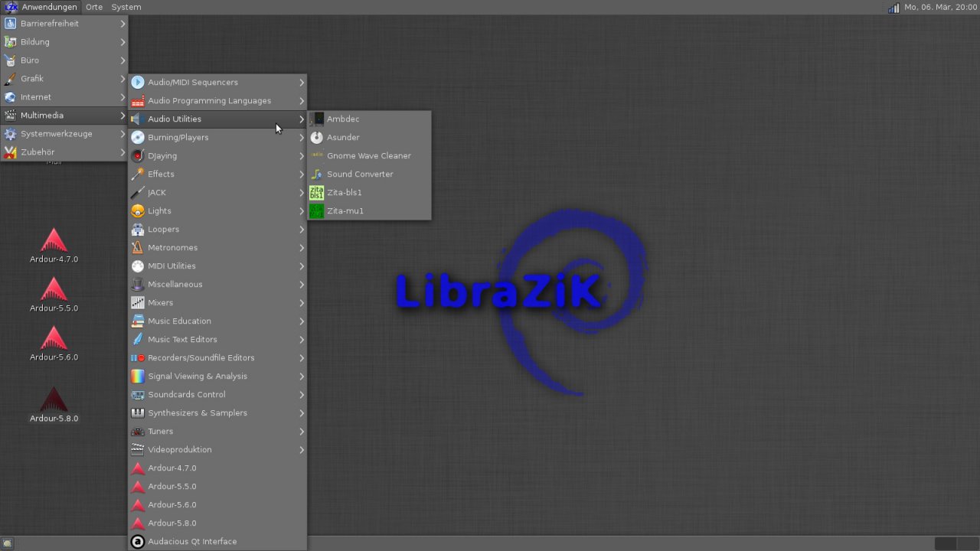The width and height of the screenshot is (980, 551).
Task: Click the Miscellaneous hat icon
Action: click(x=138, y=285)
